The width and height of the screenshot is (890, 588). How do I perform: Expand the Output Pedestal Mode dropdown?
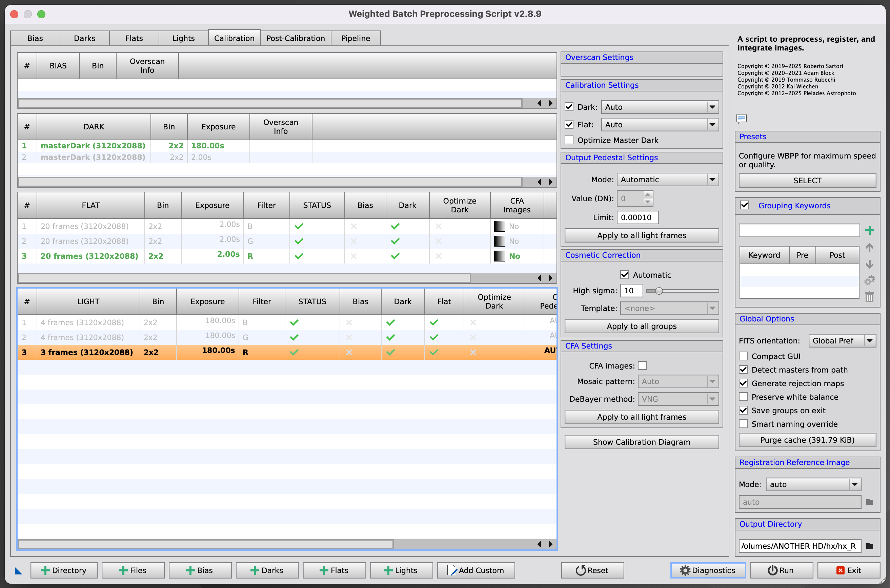pyautogui.click(x=668, y=180)
